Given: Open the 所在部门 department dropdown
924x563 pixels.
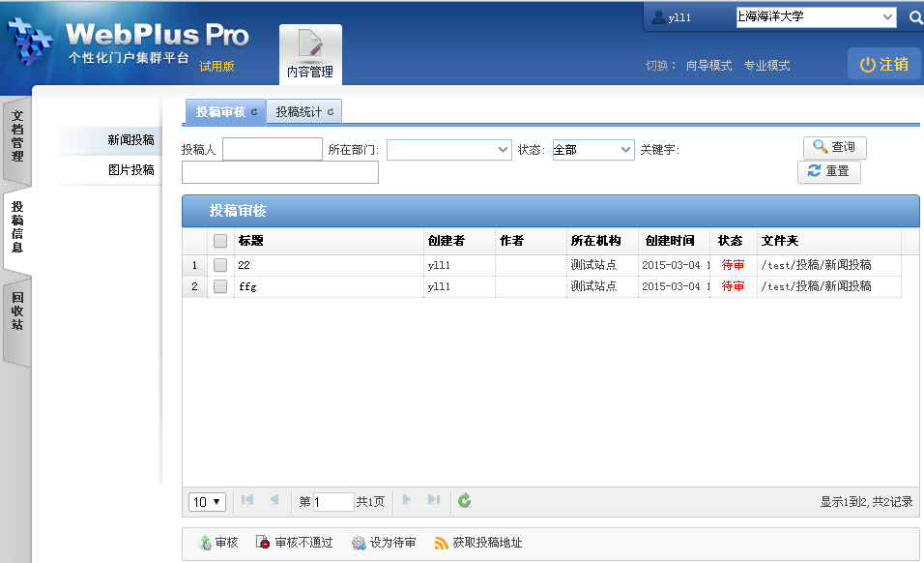Looking at the screenshot, I should (x=448, y=150).
